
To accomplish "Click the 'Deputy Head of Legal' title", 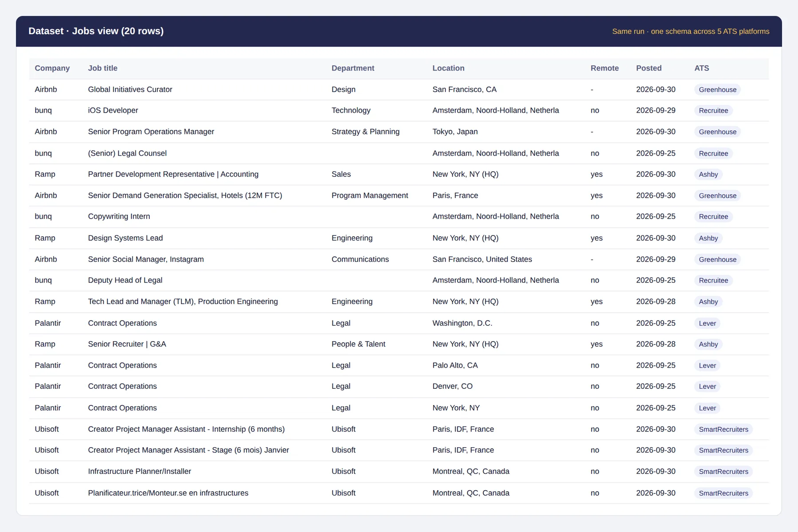I will (x=125, y=280).
